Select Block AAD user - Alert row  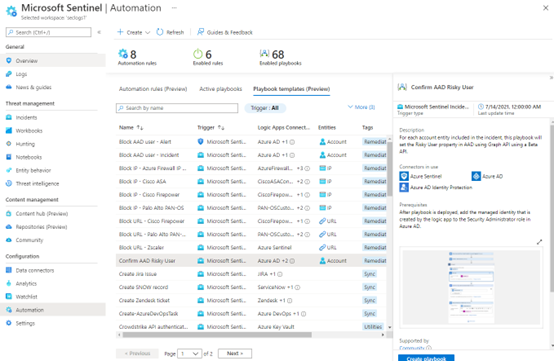pos(252,142)
